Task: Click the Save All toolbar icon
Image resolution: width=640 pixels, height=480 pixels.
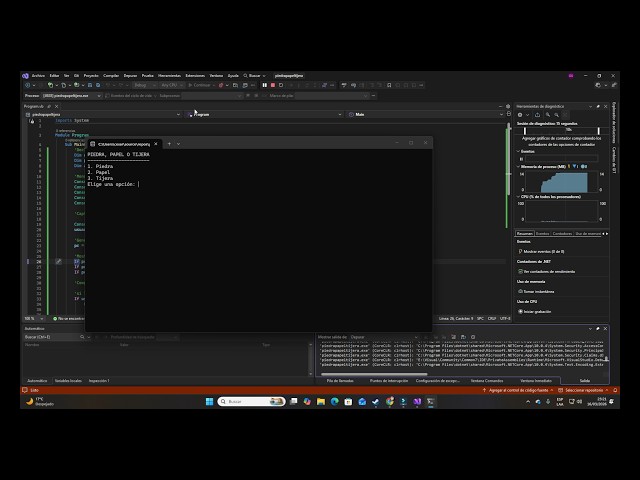Action: [x=98, y=85]
